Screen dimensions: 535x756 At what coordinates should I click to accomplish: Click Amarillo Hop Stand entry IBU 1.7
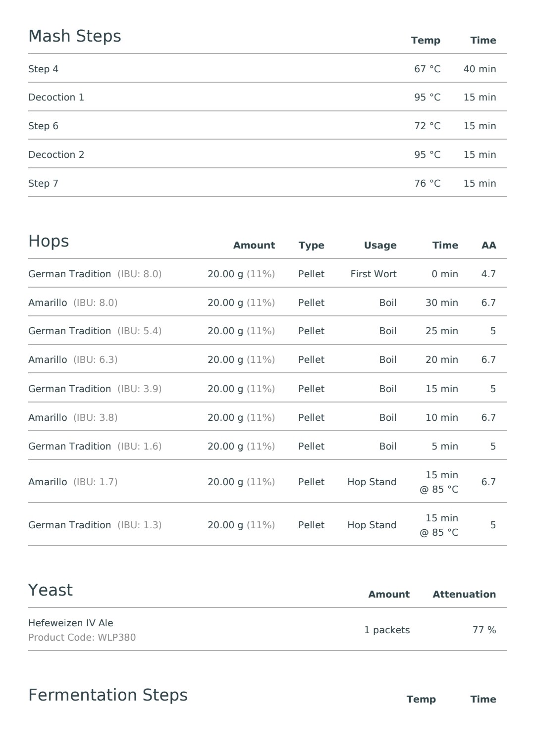pyautogui.click(x=267, y=482)
